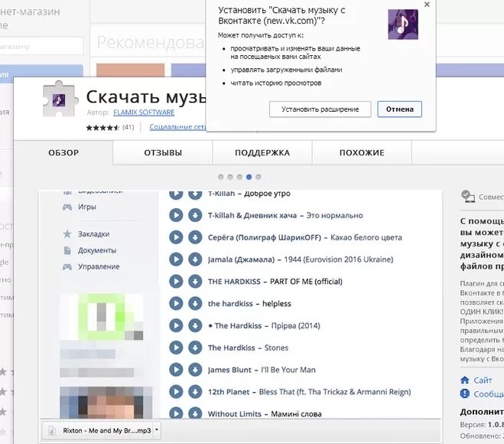Click the compatibility checkmark device icon
The width and height of the screenshot is (504, 444).
468,196
